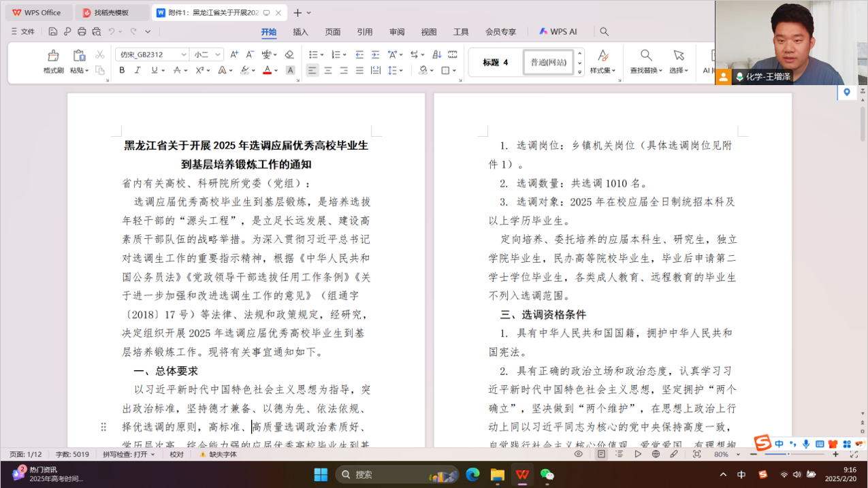The height and width of the screenshot is (488, 868).
Task: Click the zoom slider in status bar
Action: coord(788,454)
